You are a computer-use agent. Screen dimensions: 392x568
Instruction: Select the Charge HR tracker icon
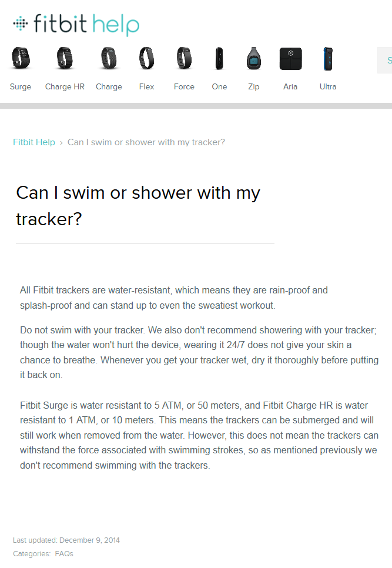(x=65, y=59)
